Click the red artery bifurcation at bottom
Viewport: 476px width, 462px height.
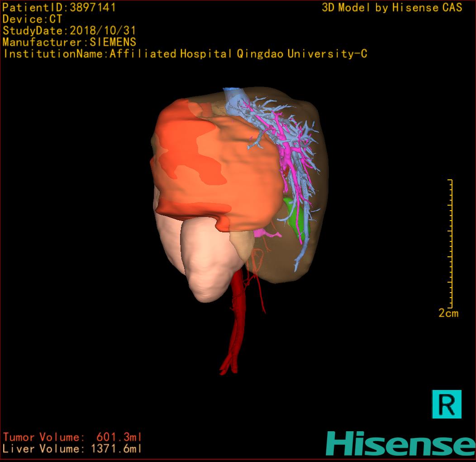click(229, 366)
